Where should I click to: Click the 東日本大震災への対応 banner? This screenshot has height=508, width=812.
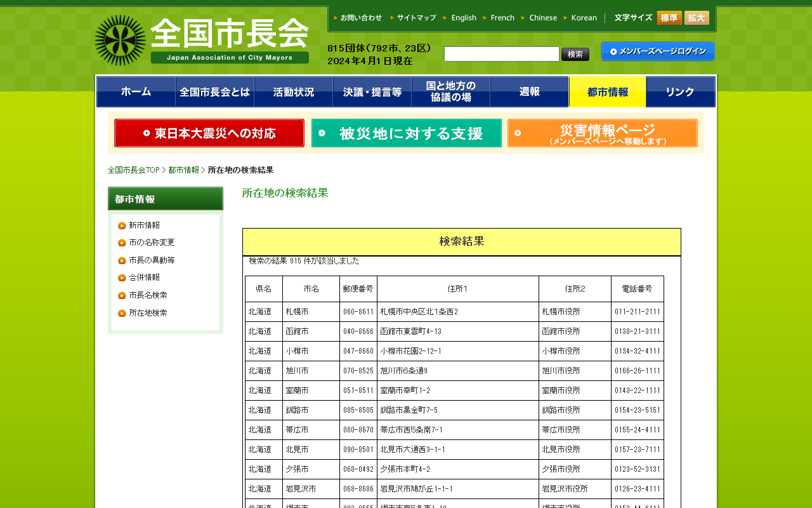point(209,133)
